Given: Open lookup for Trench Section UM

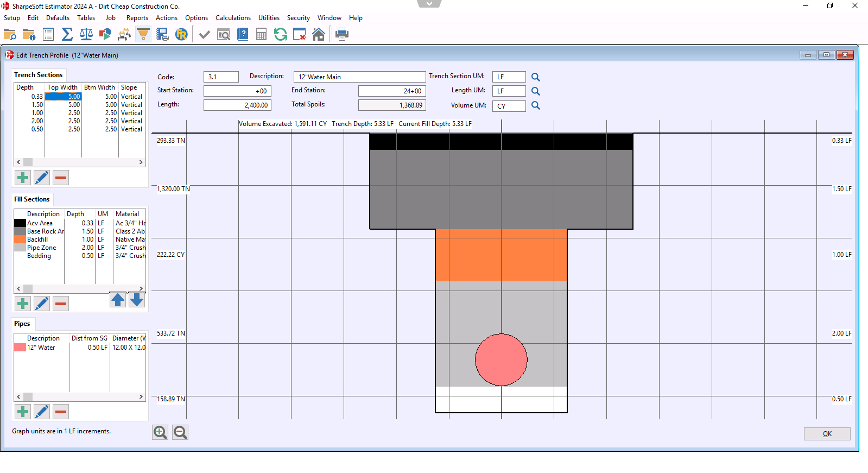Looking at the screenshot, I should [x=535, y=77].
